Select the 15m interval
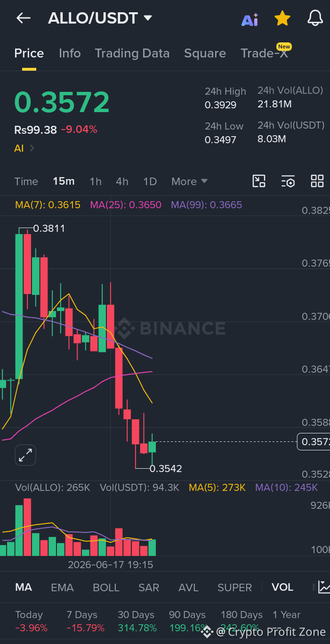Image resolution: width=330 pixels, height=644 pixels. pos(64,181)
